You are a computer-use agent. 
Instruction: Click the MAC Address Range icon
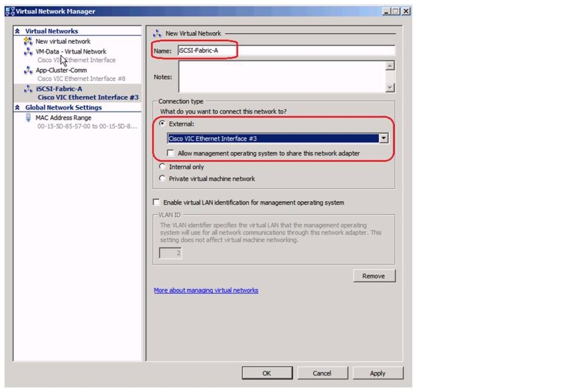(28, 118)
